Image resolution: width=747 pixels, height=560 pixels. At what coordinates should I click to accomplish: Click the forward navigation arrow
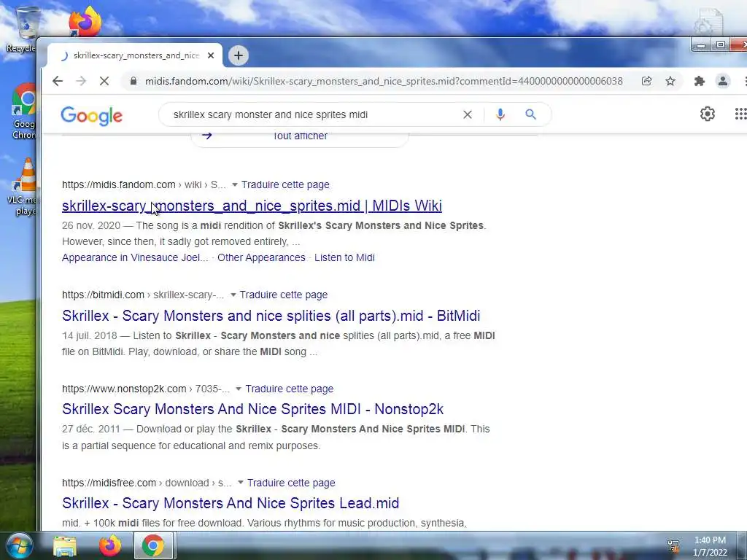[x=81, y=81]
